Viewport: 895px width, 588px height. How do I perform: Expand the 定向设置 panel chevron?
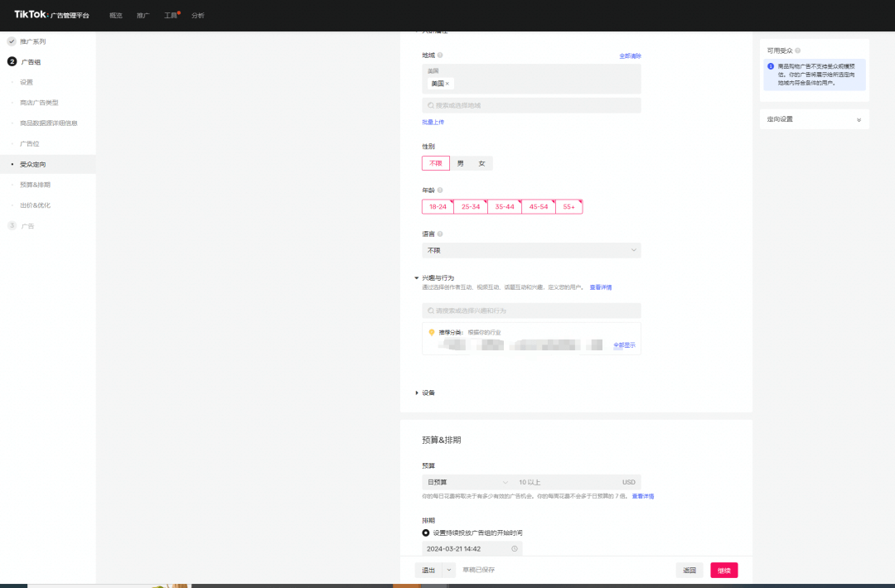coord(859,120)
